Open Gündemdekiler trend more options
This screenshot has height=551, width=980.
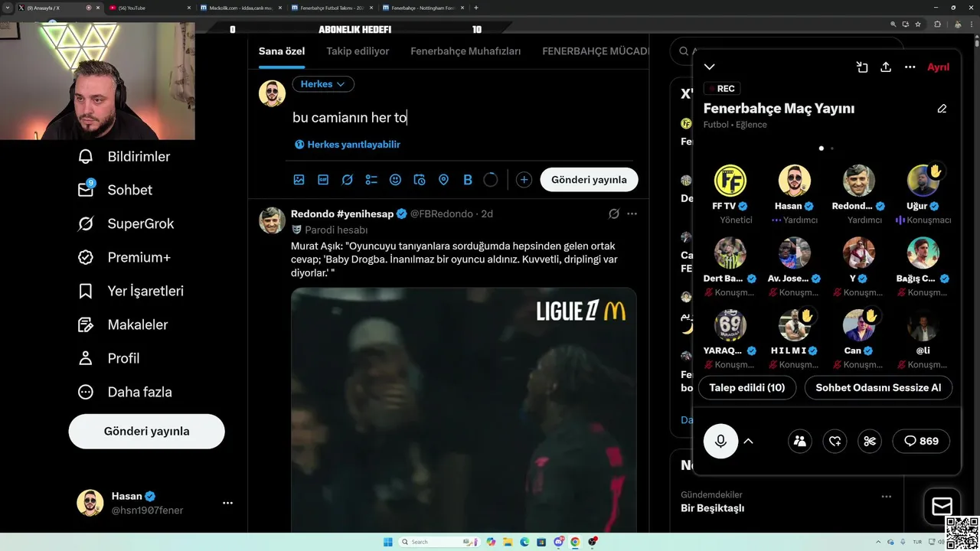(x=886, y=496)
